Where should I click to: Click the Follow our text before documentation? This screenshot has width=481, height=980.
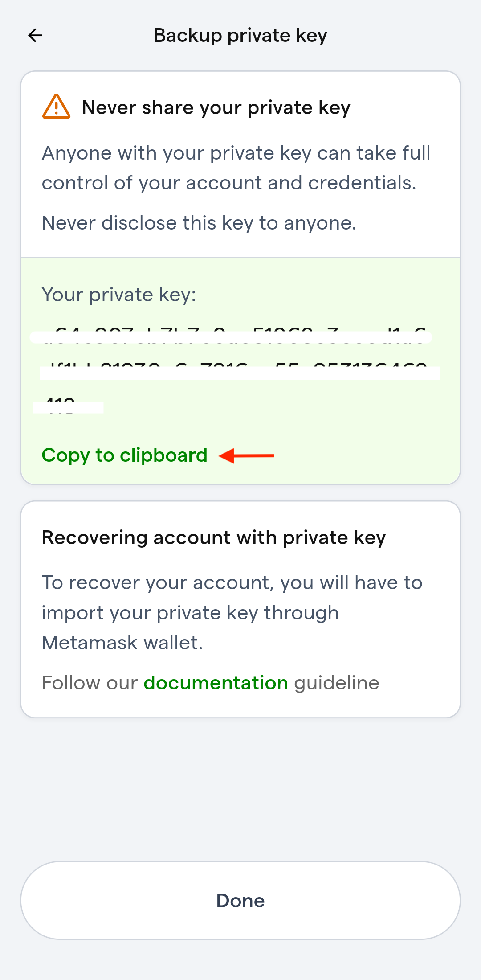90,683
